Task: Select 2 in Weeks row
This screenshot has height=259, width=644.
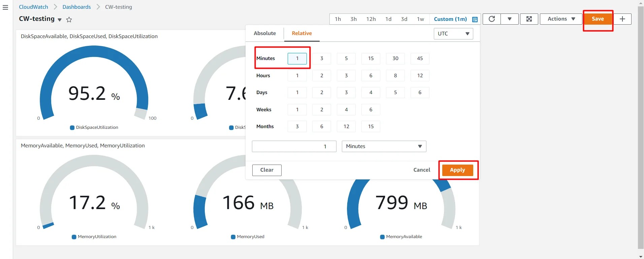Action: click(322, 110)
